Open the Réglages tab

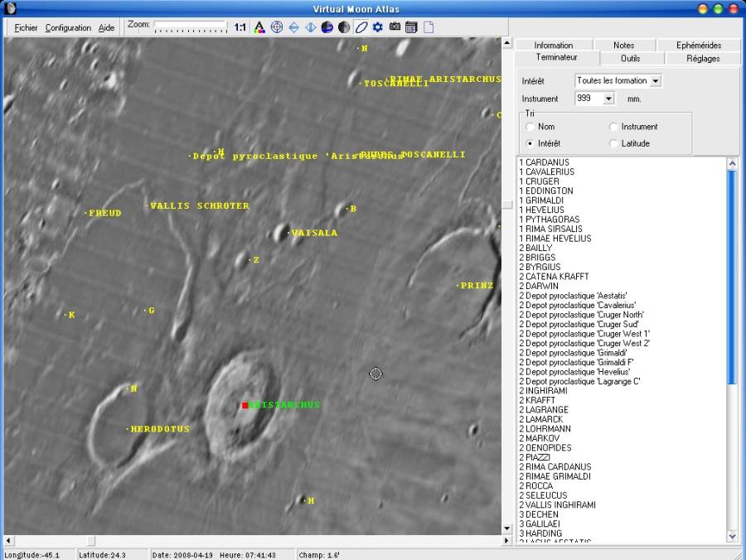(x=703, y=59)
